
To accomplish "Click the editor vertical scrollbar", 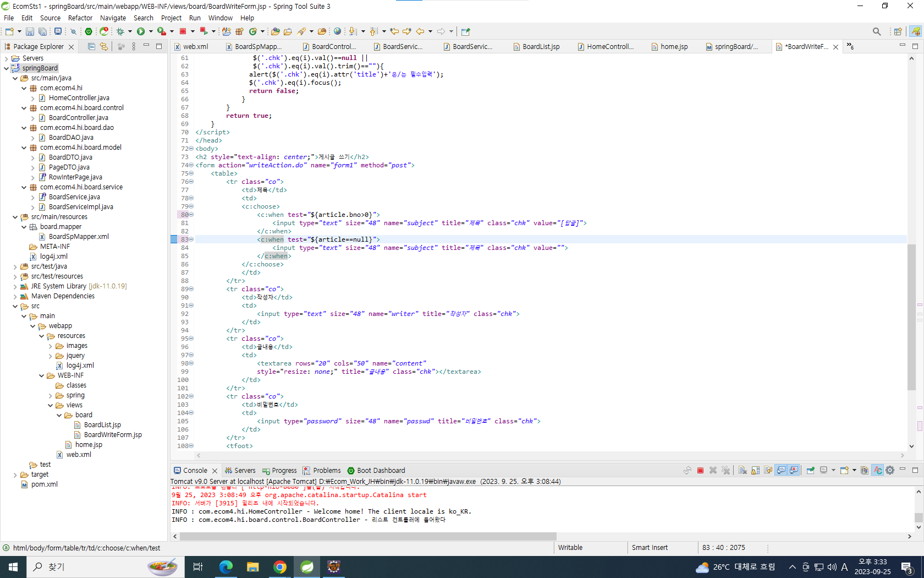I will tap(912, 317).
